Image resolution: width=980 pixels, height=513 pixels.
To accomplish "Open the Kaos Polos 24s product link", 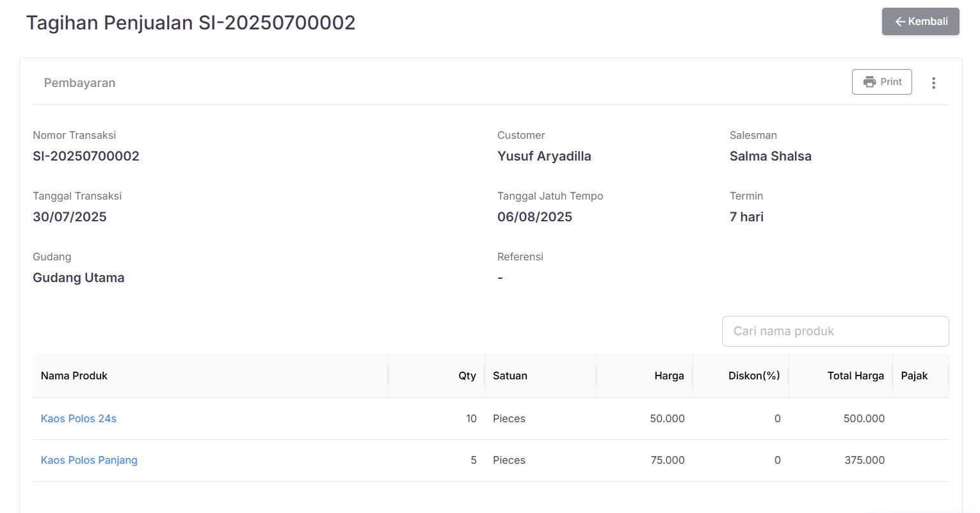I will [x=78, y=418].
